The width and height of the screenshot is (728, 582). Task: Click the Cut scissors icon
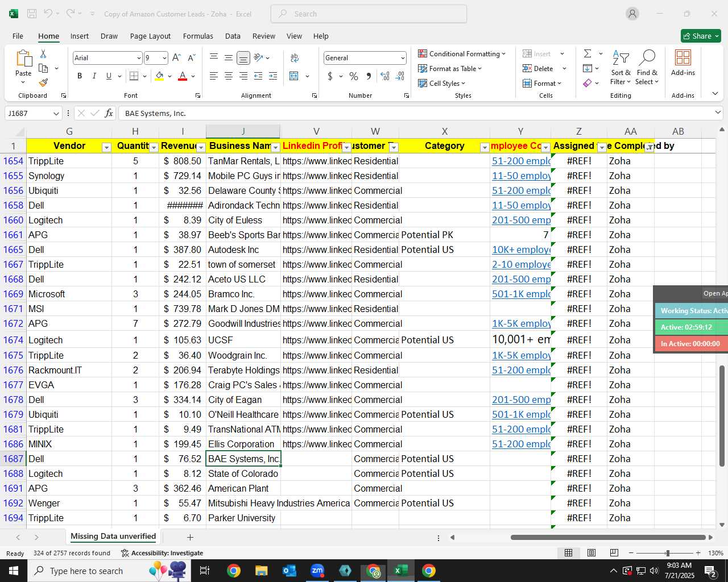coord(43,54)
